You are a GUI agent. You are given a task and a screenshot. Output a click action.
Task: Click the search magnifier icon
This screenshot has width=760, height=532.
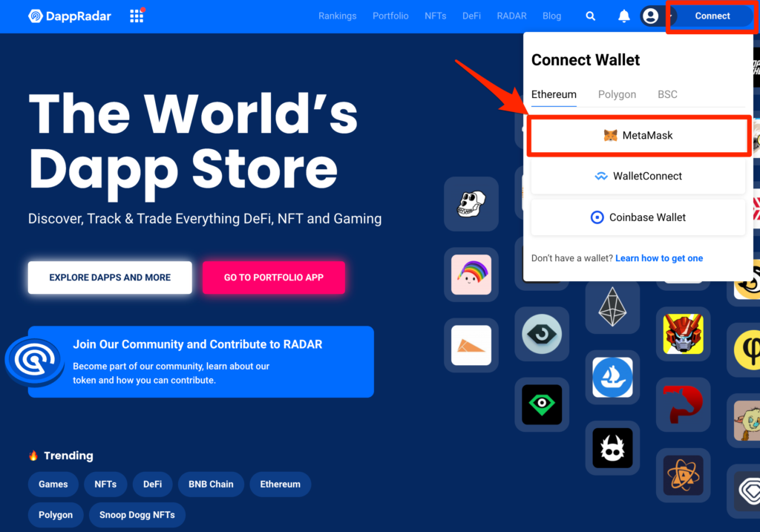[590, 16]
